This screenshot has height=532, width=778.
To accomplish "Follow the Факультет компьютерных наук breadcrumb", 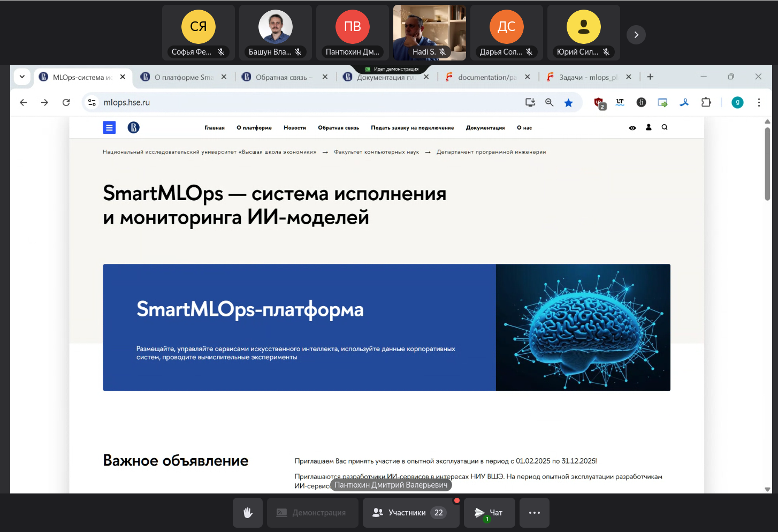I will tap(377, 152).
